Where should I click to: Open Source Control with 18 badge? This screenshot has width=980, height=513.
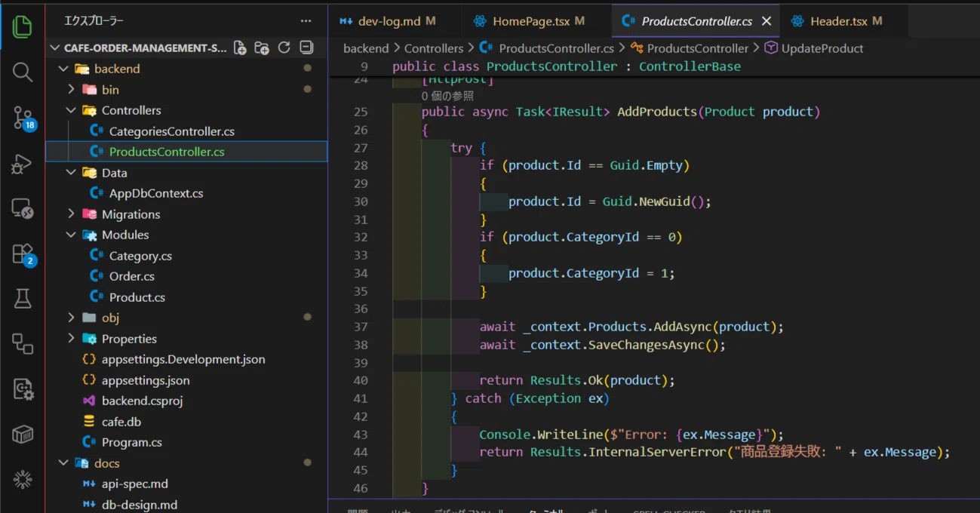(x=23, y=118)
